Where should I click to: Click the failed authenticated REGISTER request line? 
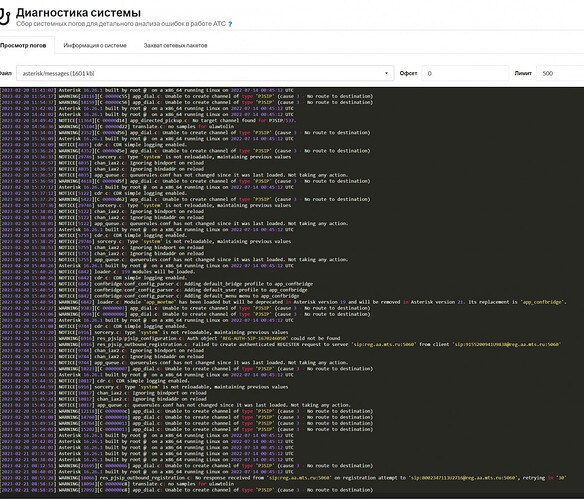coord(281,344)
